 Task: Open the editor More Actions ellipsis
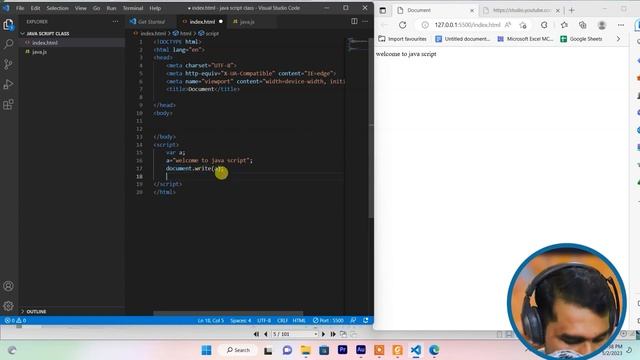(x=365, y=21)
